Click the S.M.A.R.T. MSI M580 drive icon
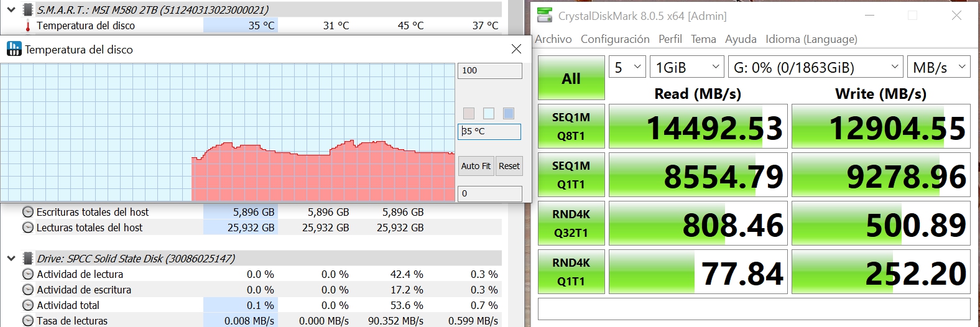The height and width of the screenshot is (327, 980). click(28, 9)
